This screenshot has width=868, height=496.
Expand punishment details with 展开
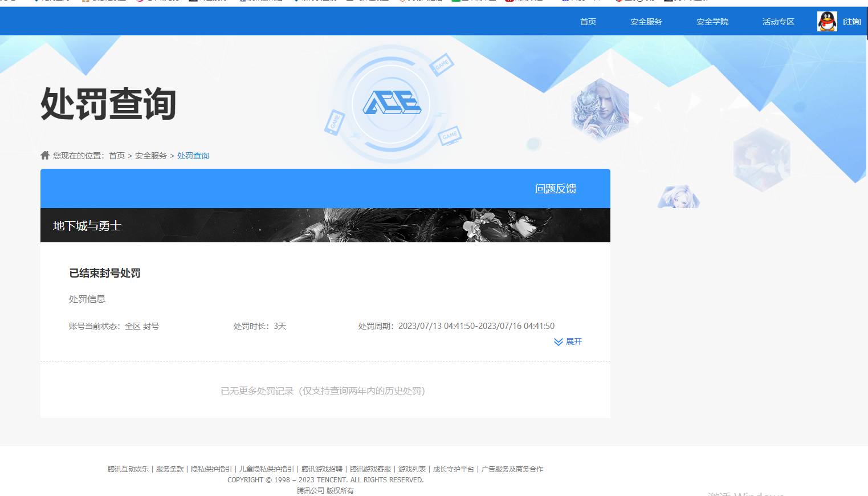(568, 341)
